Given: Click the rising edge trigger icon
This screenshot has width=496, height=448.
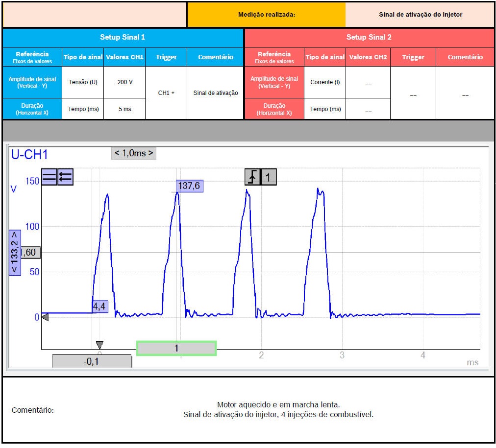Looking at the screenshot, I should [252, 177].
